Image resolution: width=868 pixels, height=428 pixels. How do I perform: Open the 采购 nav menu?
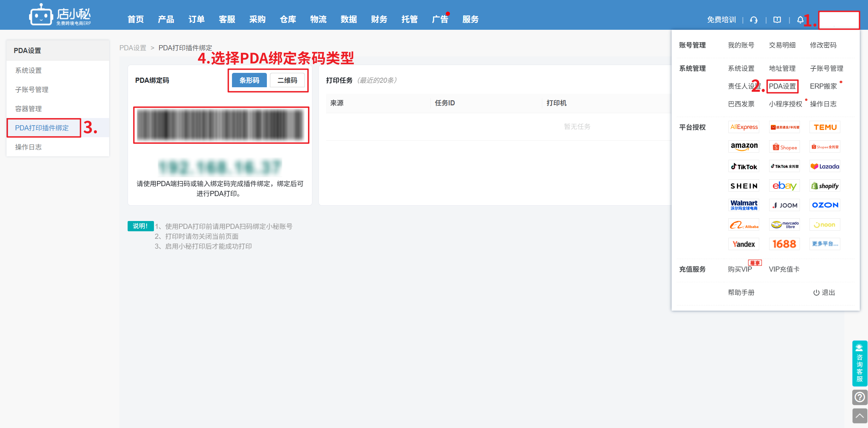[x=257, y=20]
